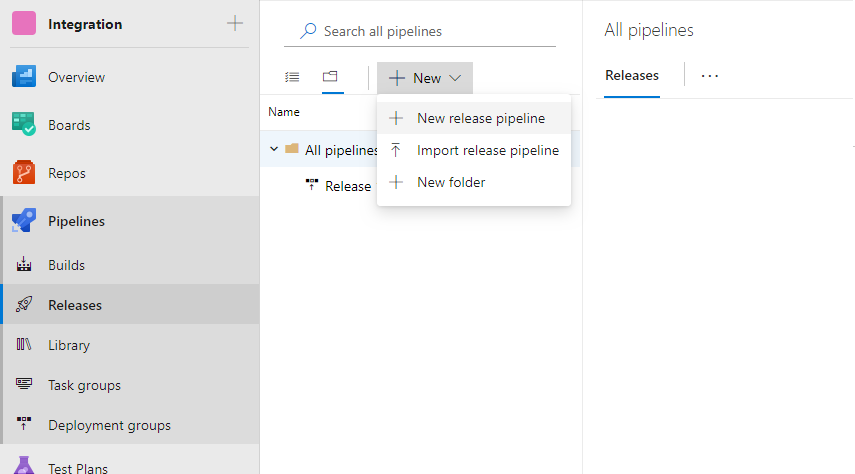Viewport: 855px width, 474px height.
Task: Open the Overview section icon
Action: click(24, 77)
